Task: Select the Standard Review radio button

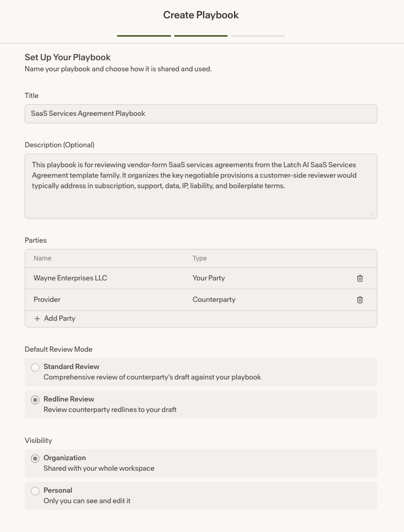Action: coord(35,367)
